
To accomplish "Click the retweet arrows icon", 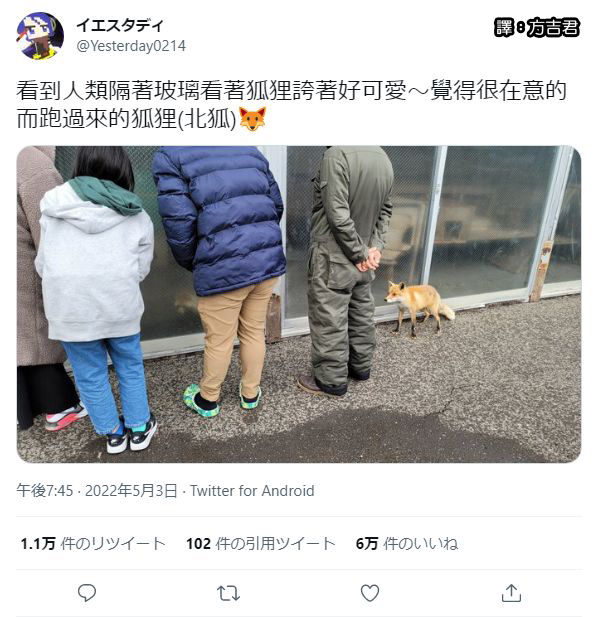I will pyautogui.click(x=228, y=593).
